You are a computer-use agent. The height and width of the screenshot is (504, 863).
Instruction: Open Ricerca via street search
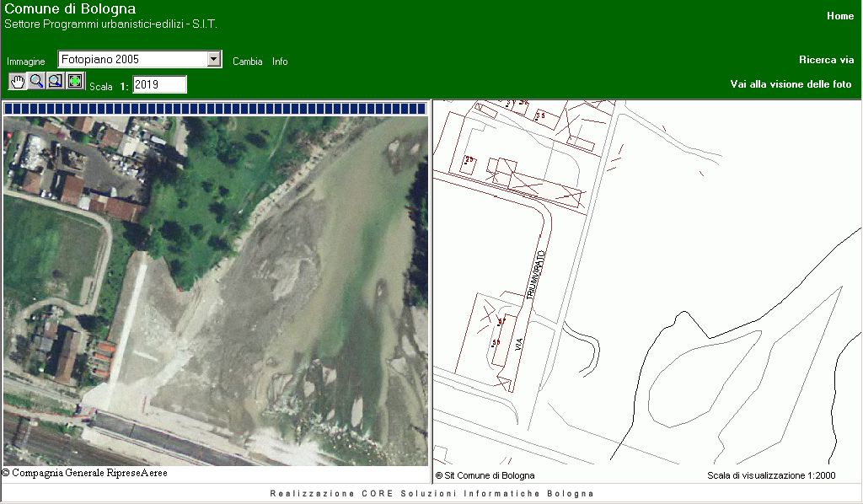[826, 60]
